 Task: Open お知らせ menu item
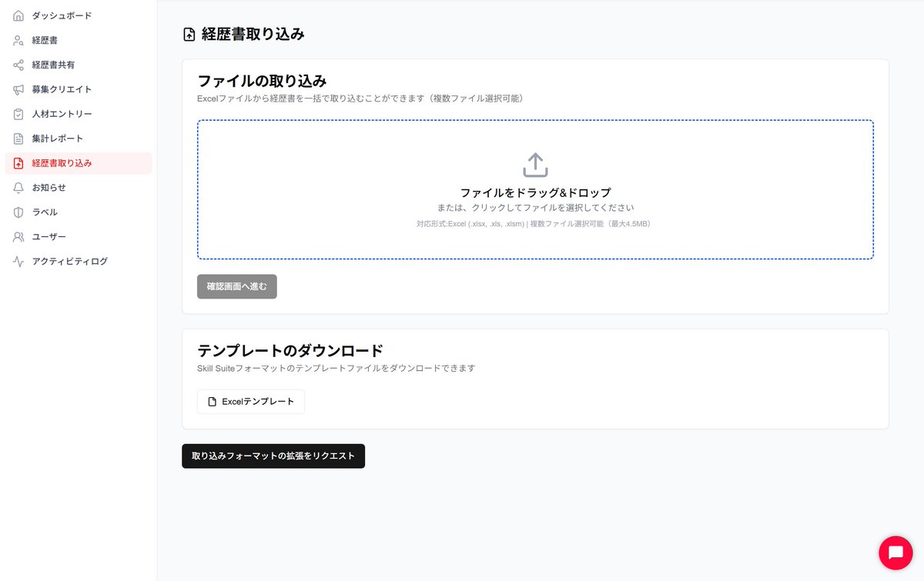pos(79,188)
